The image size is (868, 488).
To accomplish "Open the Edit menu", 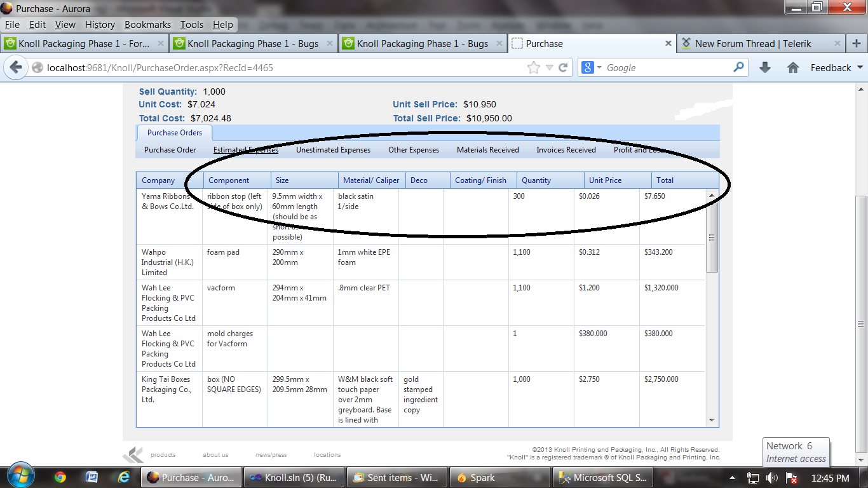I will click(37, 25).
